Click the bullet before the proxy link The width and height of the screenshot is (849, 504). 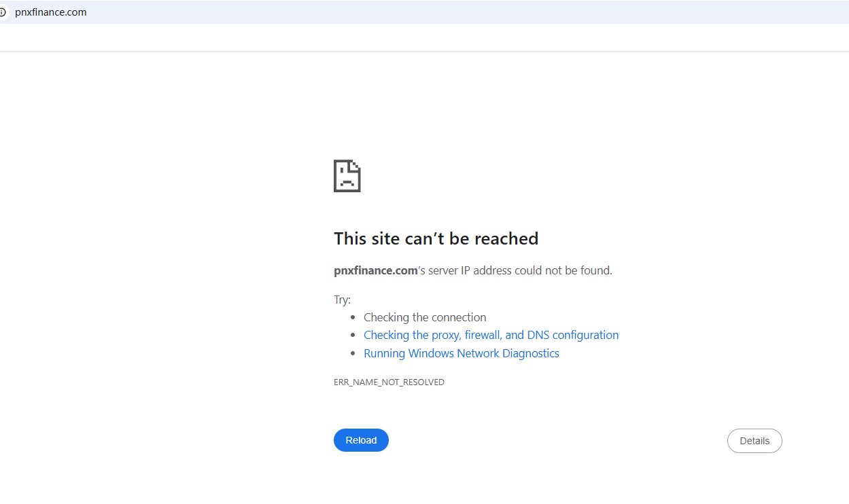(x=353, y=335)
